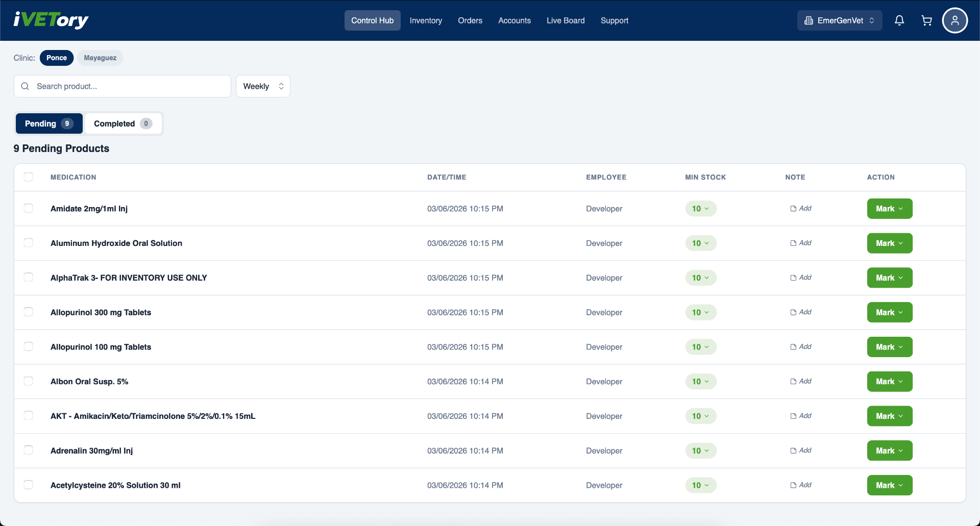
Task: Open min stock dropdown for AKT Amikacin
Action: tap(701, 416)
